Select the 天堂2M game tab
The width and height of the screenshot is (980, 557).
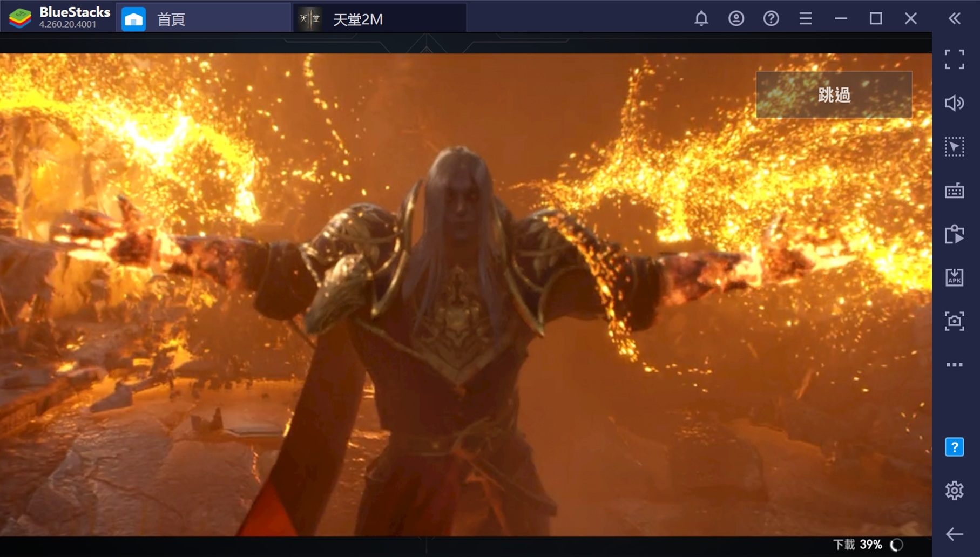click(380, 19)
